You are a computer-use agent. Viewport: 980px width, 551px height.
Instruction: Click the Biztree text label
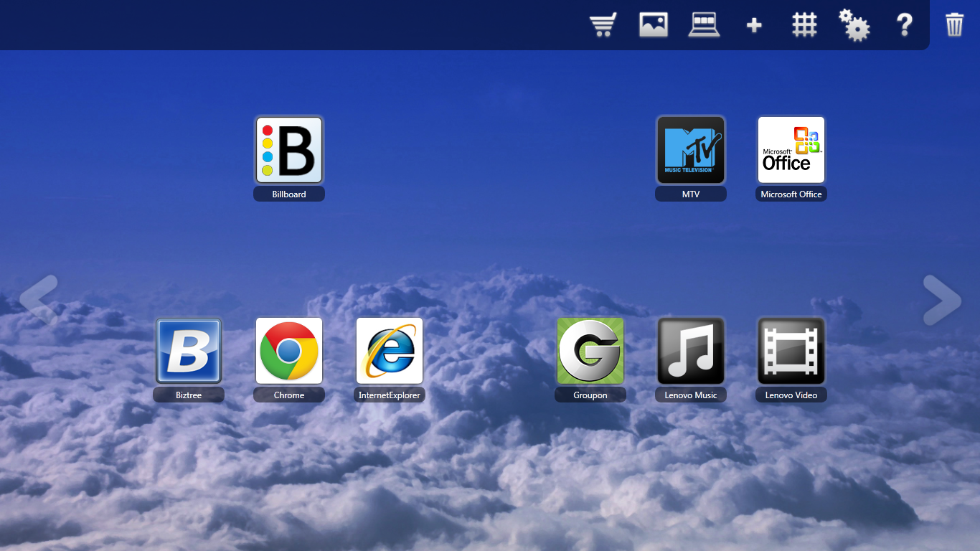tap(189, 395)
